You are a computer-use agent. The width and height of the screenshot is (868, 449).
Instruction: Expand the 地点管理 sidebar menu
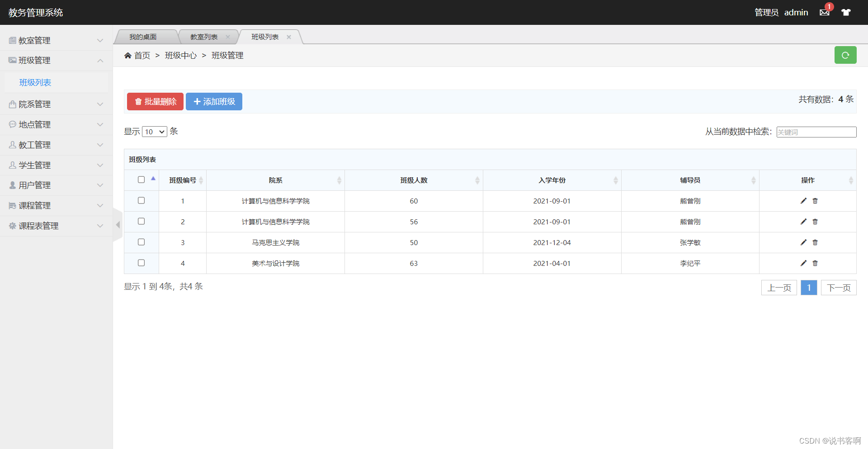click(56, 124)
